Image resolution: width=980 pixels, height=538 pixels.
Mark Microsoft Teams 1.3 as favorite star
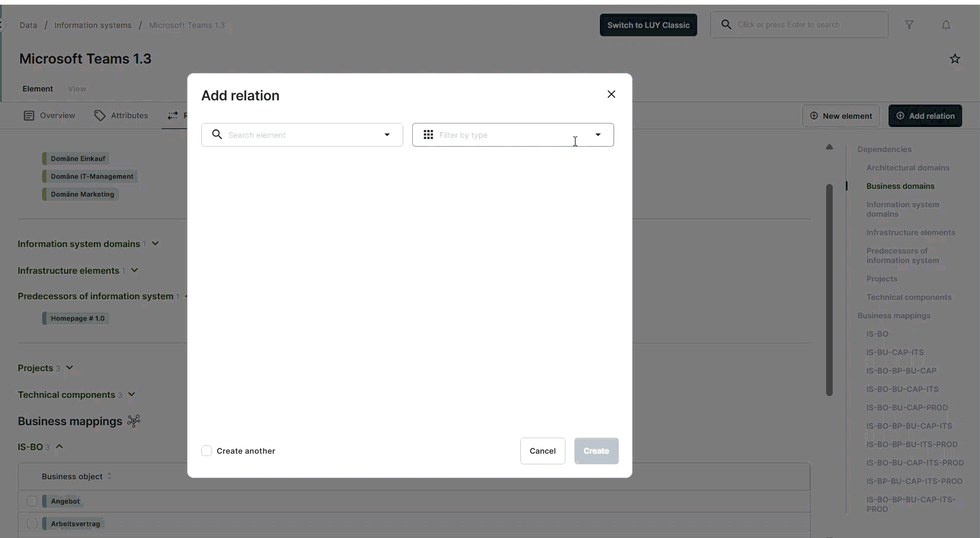point(955,59)
